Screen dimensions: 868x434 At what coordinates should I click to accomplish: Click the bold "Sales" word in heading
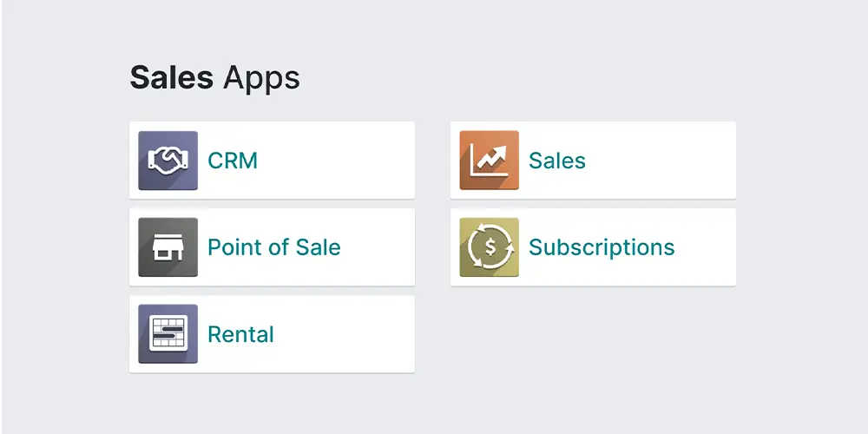(x=171, y=78)
